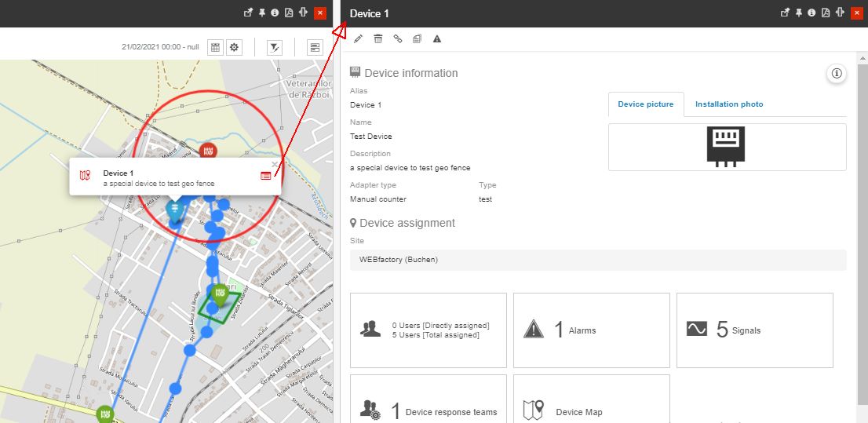The image size is (868, 423).
Task: Open device details from map popup icon
Action: pos(266,176)
